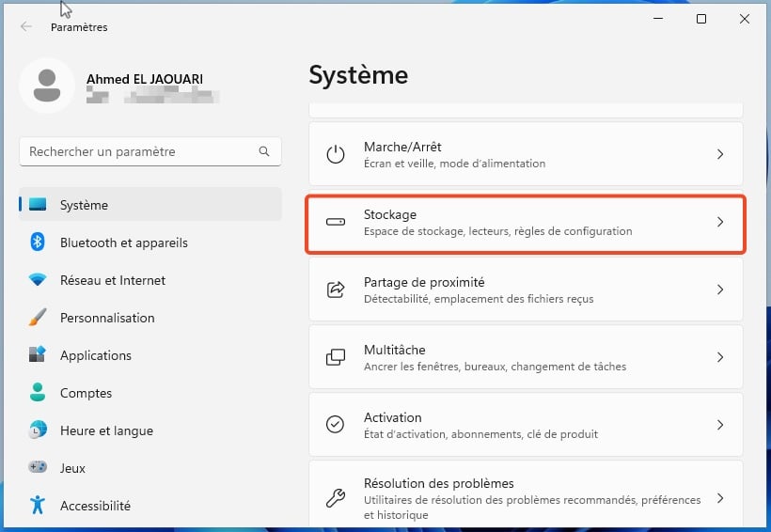Click the Bluetooth icon in sidebar

[38, 243]
